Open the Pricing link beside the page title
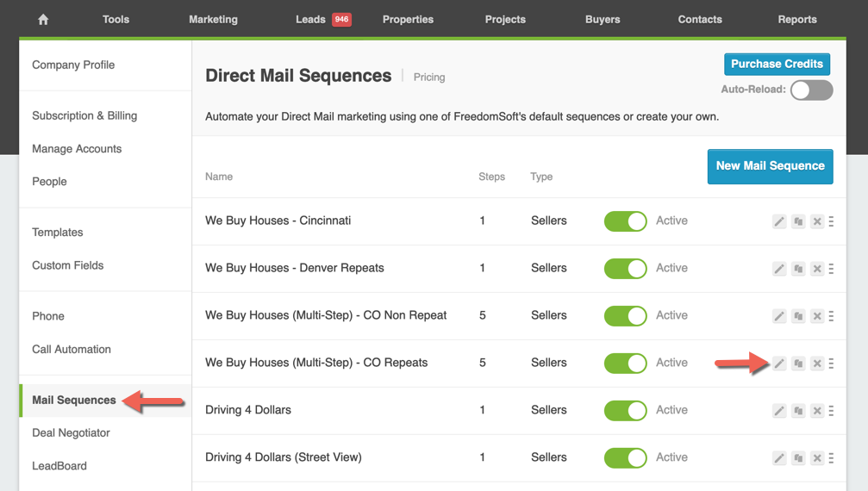Image resolution: width=868 pixels, height=491 pixels. [429, 78]
